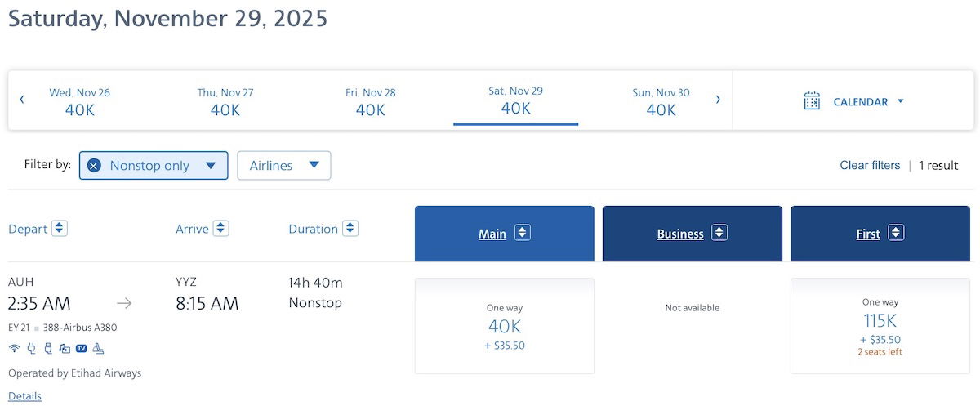Select the Sun, Nov 30 date tab
Screen dimensions: 980x406
point(661,101)
